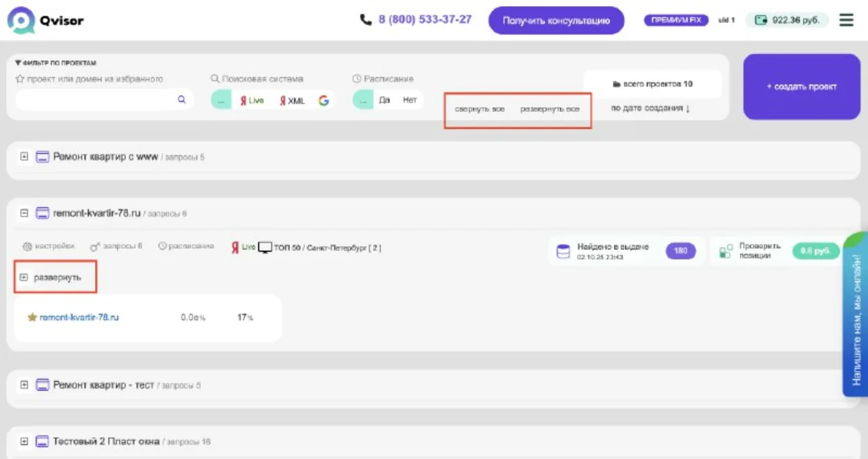This screenshot has height=459, width=868.
Task: Expand the Ремонт квартир - тест project
Action: point(24,385)
